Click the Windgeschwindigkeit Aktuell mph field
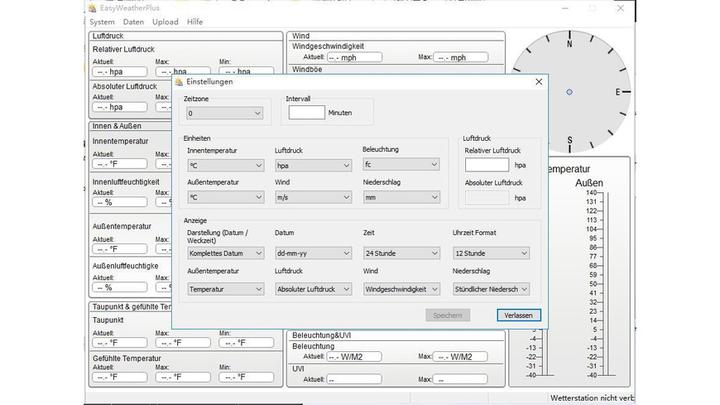Viewport: 720px width, 405px height. click(354, 57)
